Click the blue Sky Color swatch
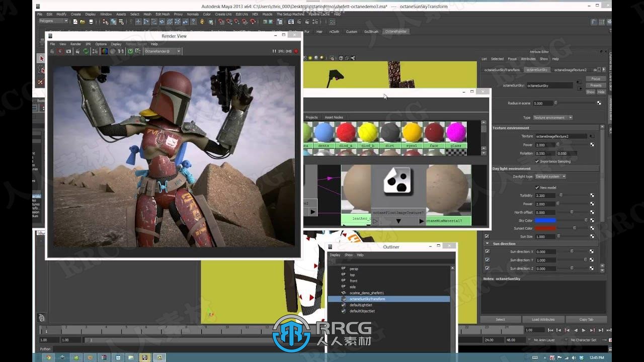 (545, 220)
